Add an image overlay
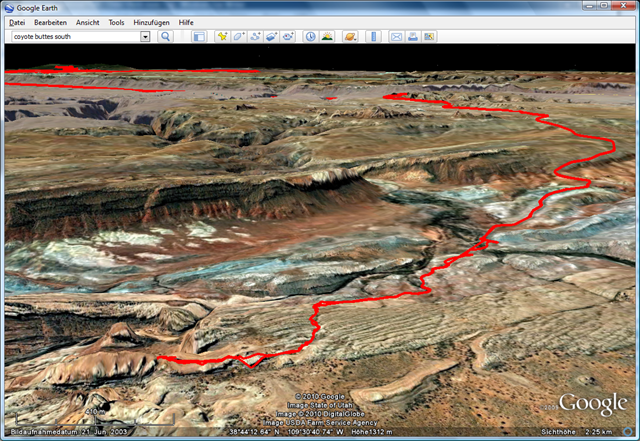The height and width of the screenshot is (441, 640). point(271,36)
